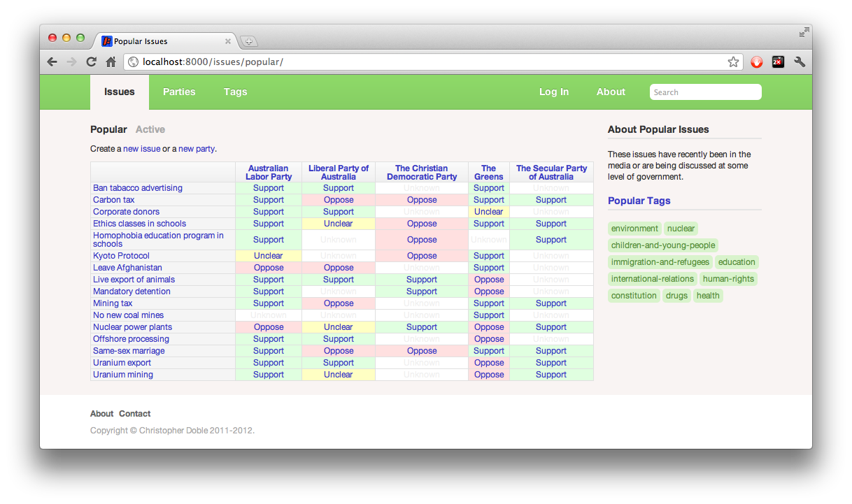852x504 pixels.
Task: Open the Kyoto Protocol issue
Action: (x=121, y=256)
